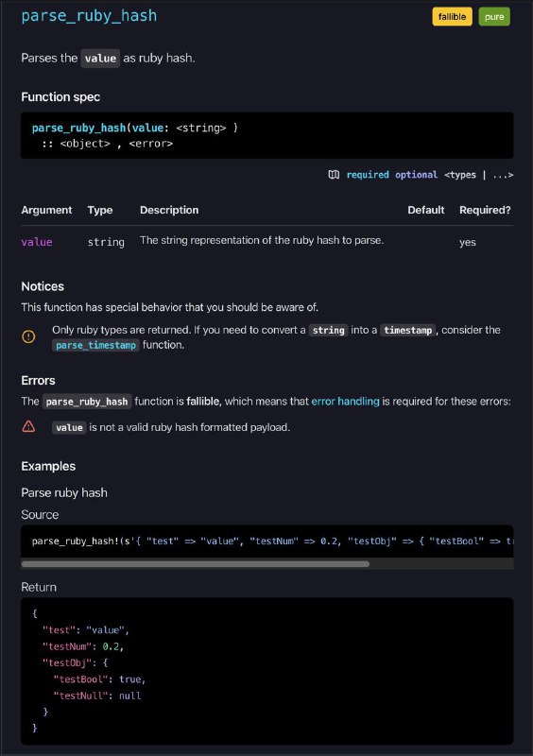This screenshot has width=533, height=756.
Task: Follow the parse_timestamp function link
Action: tap(95, 345)
